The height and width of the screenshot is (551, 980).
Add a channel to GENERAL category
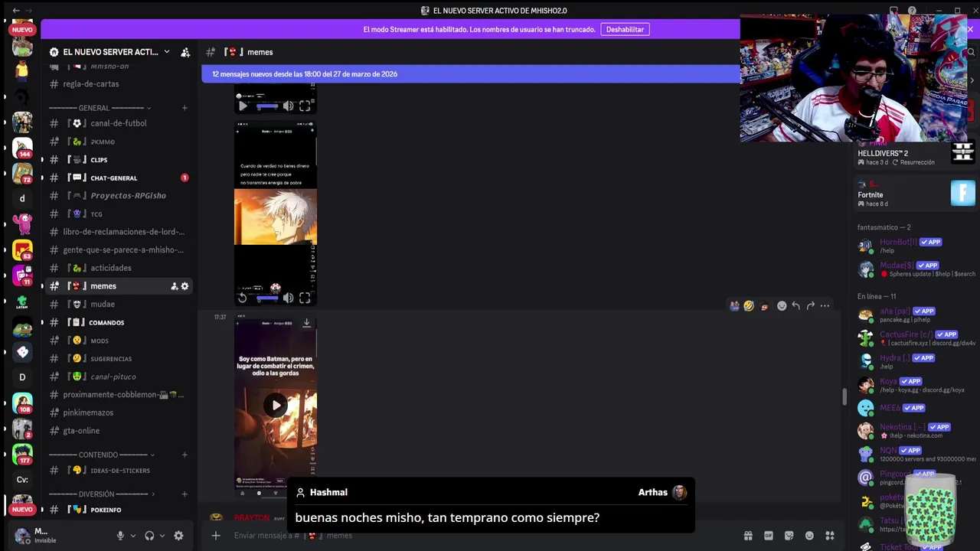[185, 108]
